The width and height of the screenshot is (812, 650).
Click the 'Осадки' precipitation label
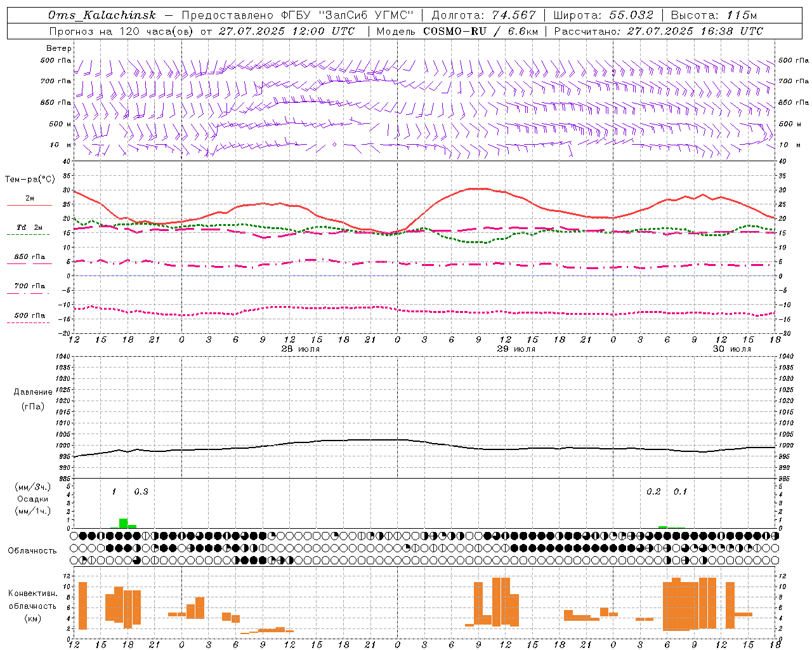click(x=32, y=499)
